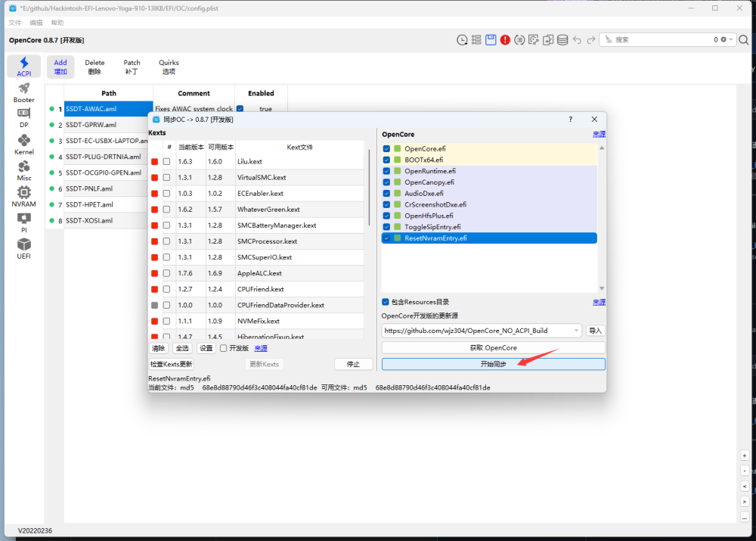Open the DP sidebar section
This screenshot has height=541, width=756.
click(23, 118)
